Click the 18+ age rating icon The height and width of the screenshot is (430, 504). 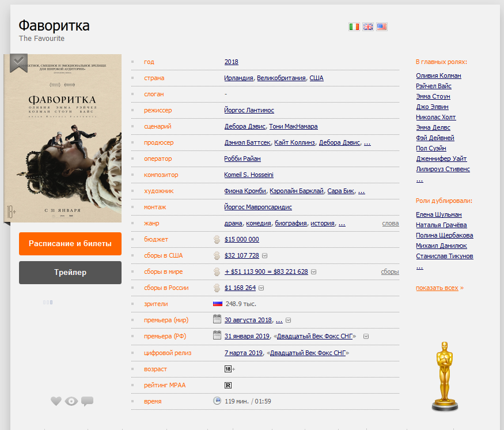(228, 368)
